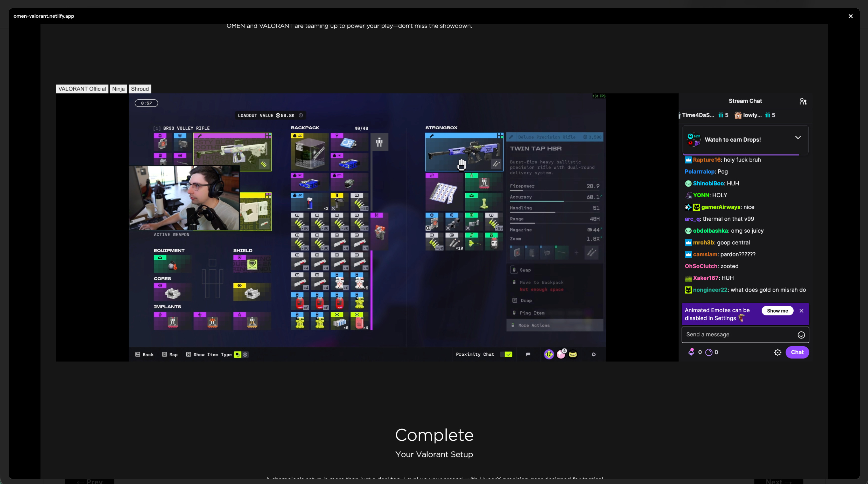
Task: Switch to the Ninja stream tab
Action: (x=118, y=89)
